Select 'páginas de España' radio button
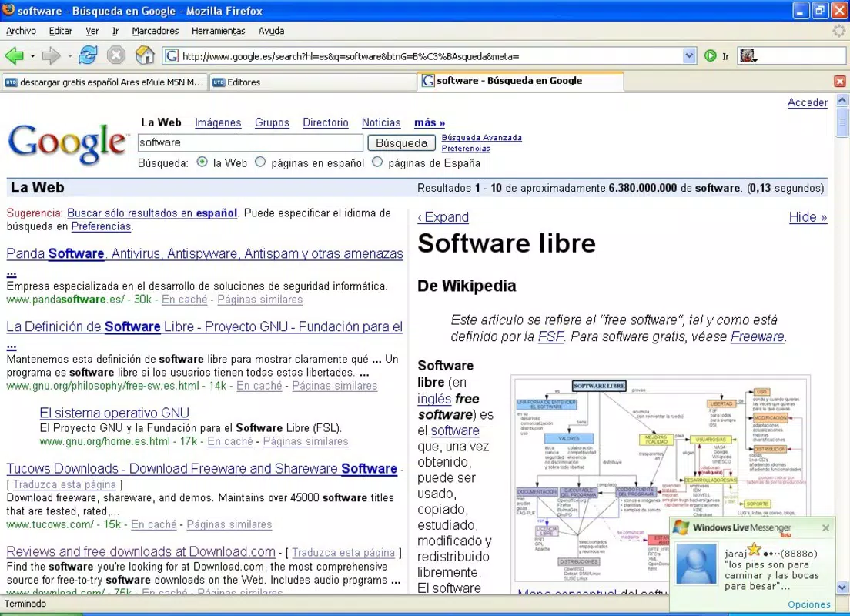Viewport: 850px width, 616px height. [377, 162]
